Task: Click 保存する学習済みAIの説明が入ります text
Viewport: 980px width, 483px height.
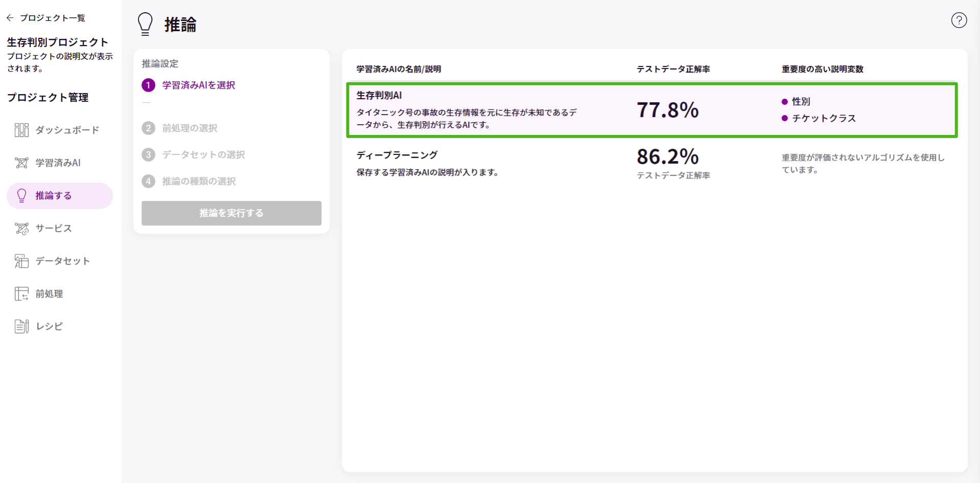Action: (427, 172)
